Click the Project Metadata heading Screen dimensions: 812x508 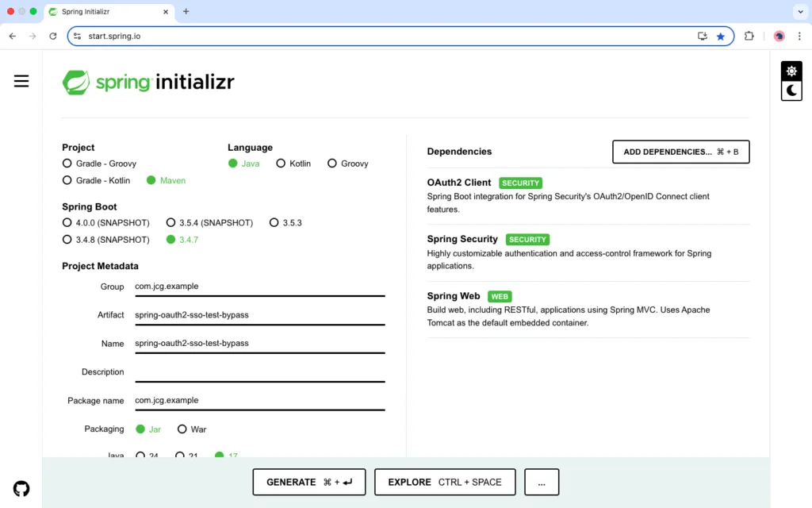click(x=101, y=266)
